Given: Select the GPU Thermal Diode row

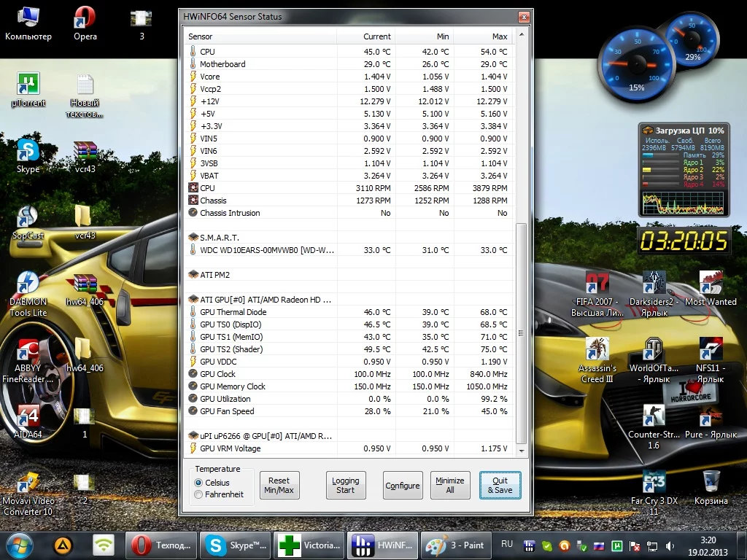Looking at the screenshot, I should [349, 312].
